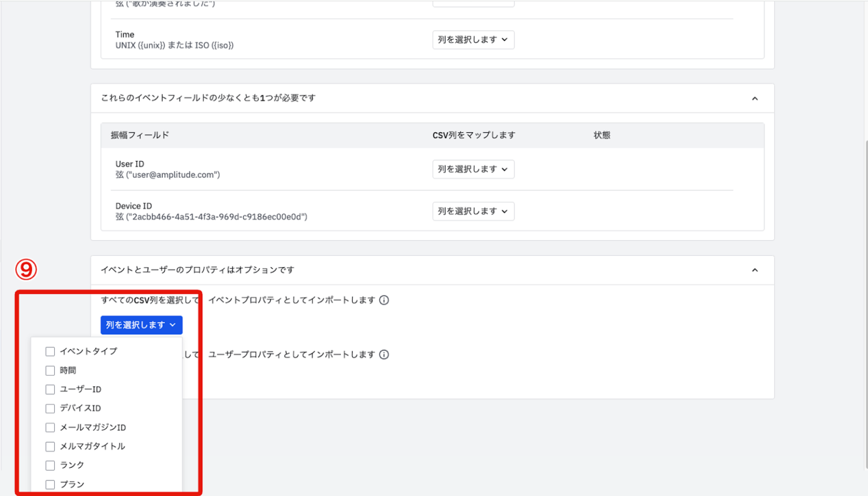Select the メルマガタイトル checkbox
Image resolution: width=868 pixels, height=496 pixels.
50,446
